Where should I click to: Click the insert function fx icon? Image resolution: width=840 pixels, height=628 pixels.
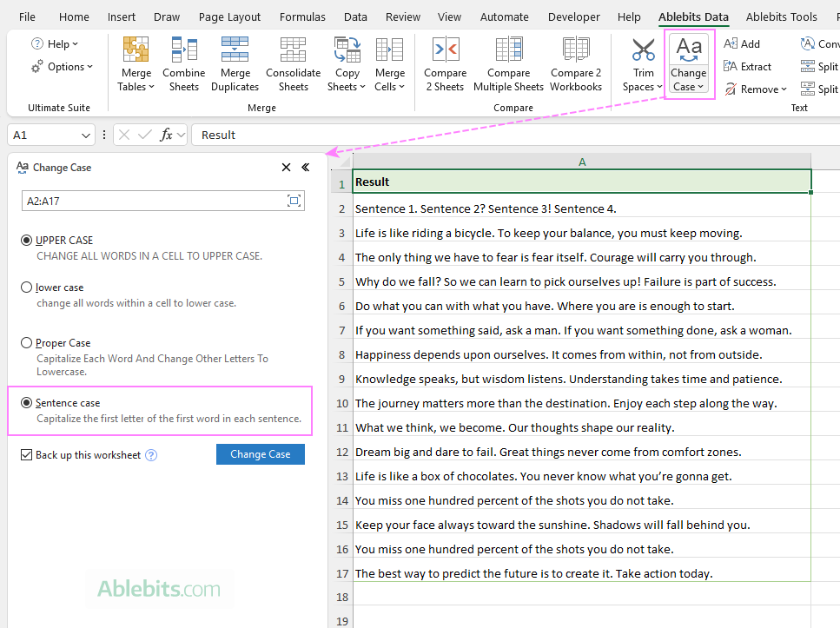(x=166, y=135)
